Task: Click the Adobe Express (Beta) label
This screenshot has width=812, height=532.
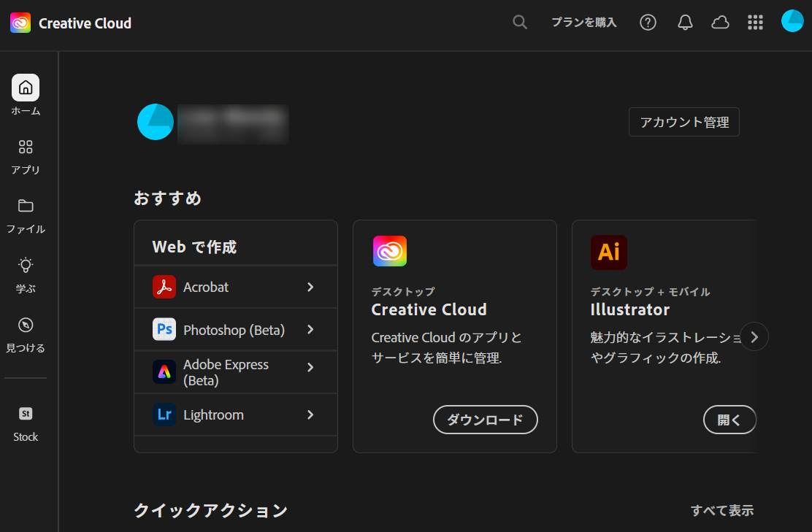Action: pos(226,372)
